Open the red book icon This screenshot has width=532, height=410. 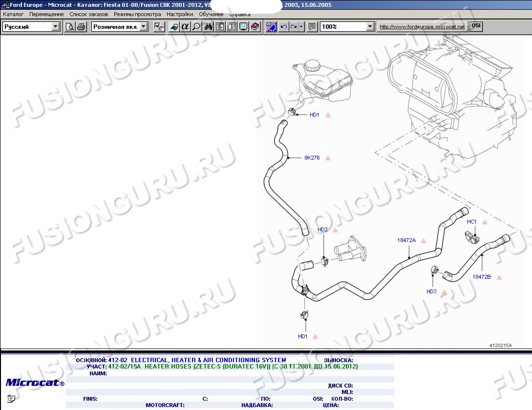click(255, 26)
